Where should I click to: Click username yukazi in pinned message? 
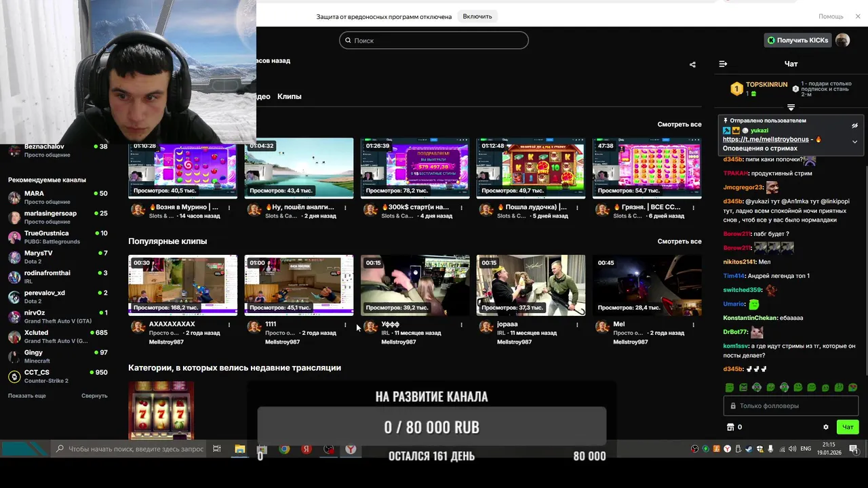(x=759, y=131)
